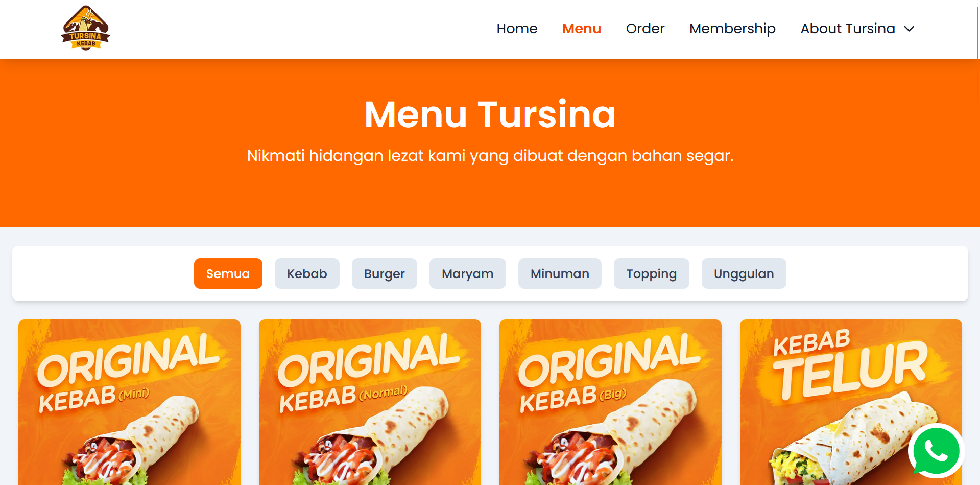Image resolution: width=980 pixels, height=485 pixels.
Task: Open the About Tursina menu
Action: tap(848, 29)
